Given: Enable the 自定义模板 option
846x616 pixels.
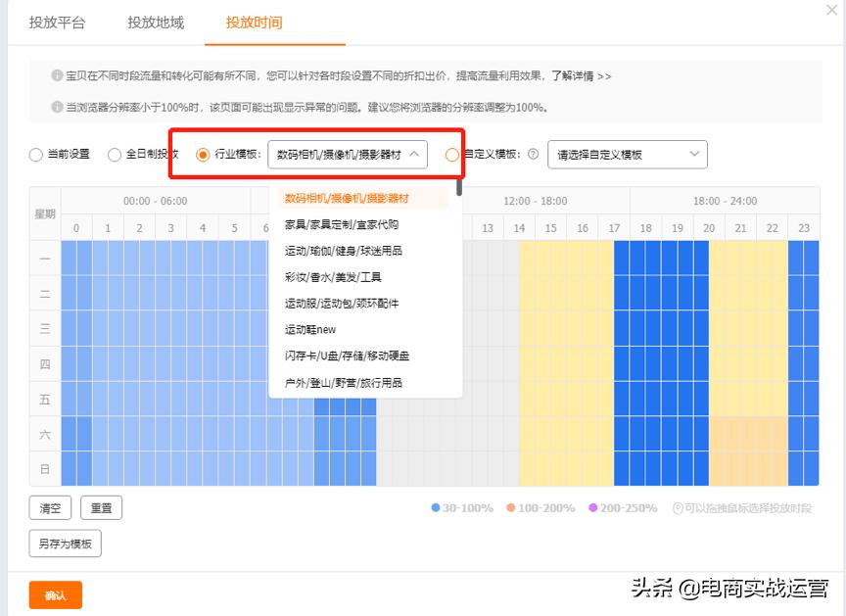Looking at the screenshot, I should tap(450, 155).
